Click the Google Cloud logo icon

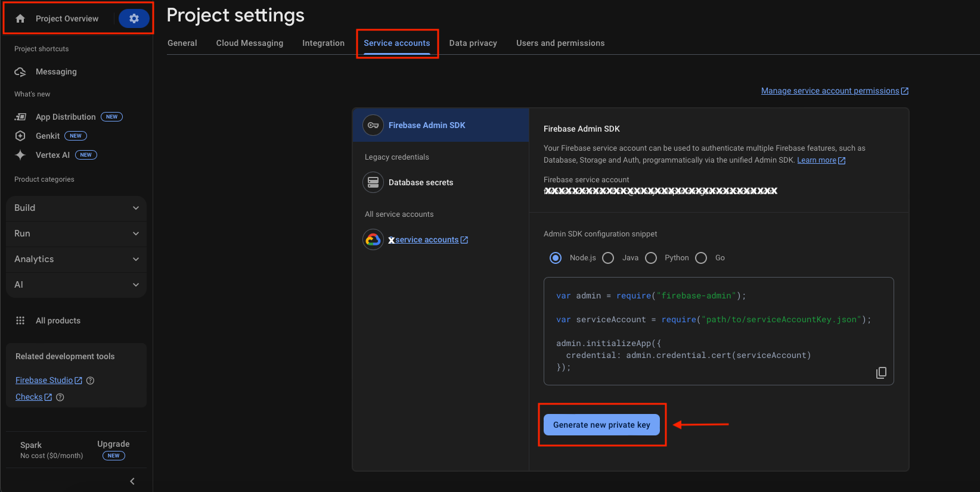click(373, 239)
